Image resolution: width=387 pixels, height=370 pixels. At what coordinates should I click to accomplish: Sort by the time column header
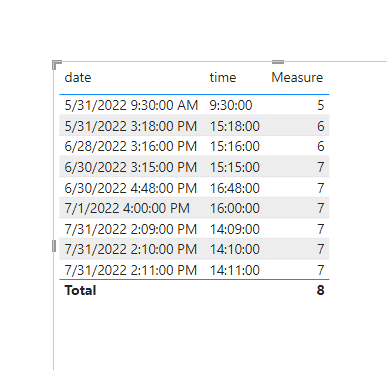pos(223,78)
